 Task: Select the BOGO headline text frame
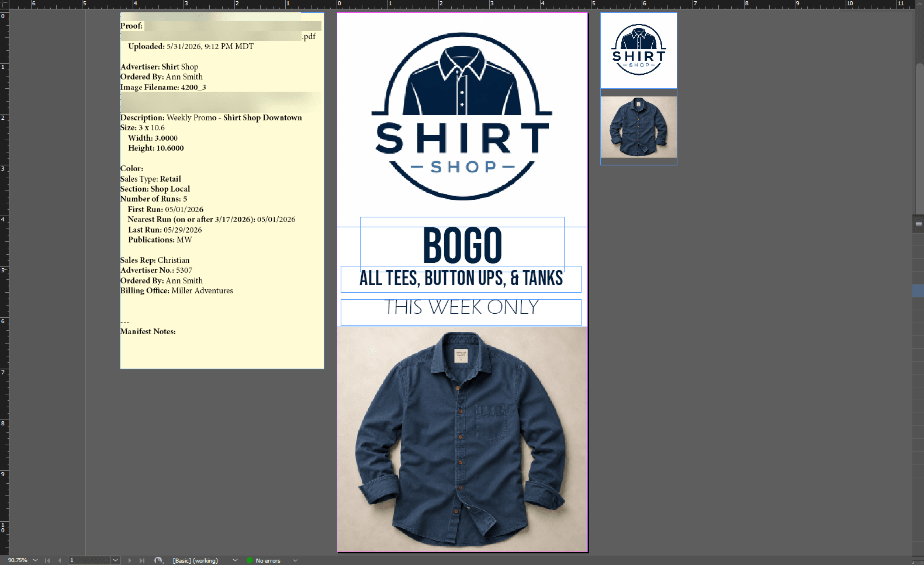462,244
